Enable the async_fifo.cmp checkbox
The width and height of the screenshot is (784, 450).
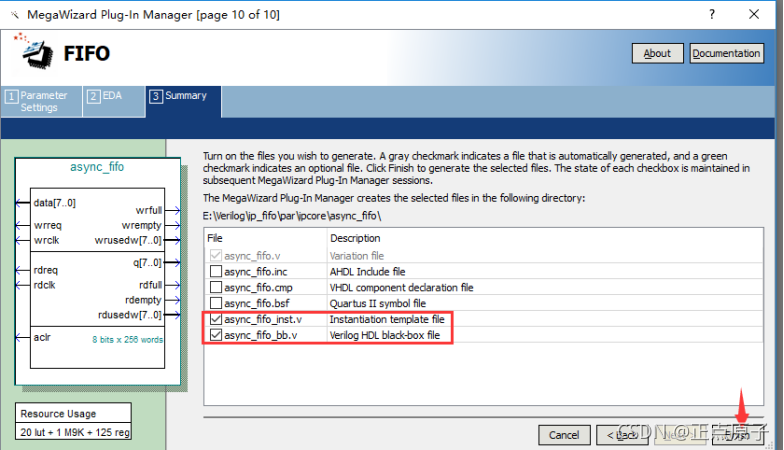pos(216,288)
